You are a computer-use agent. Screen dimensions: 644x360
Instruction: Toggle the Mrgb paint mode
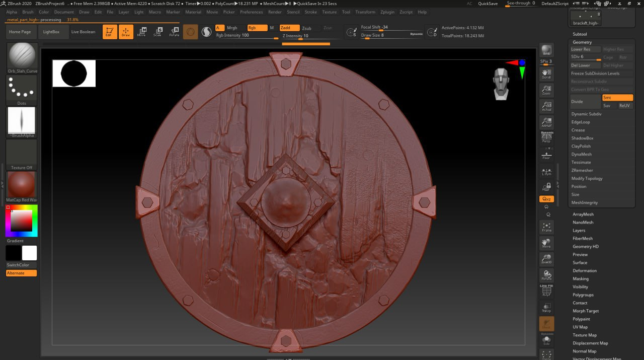[x=232, y=28]
